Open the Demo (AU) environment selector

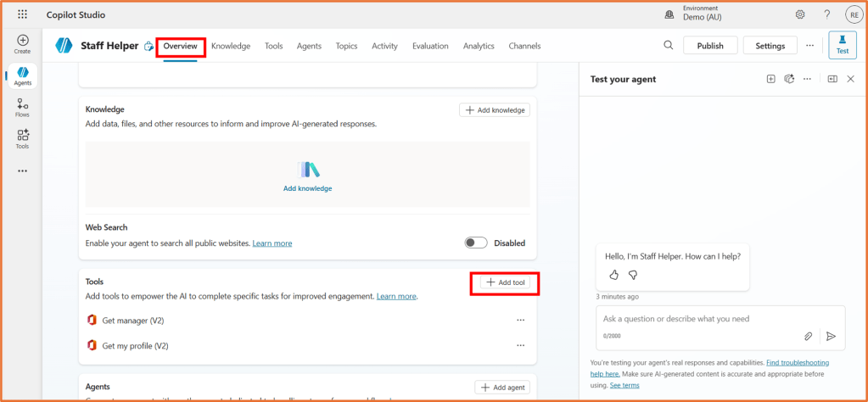(x=702, y=14)
